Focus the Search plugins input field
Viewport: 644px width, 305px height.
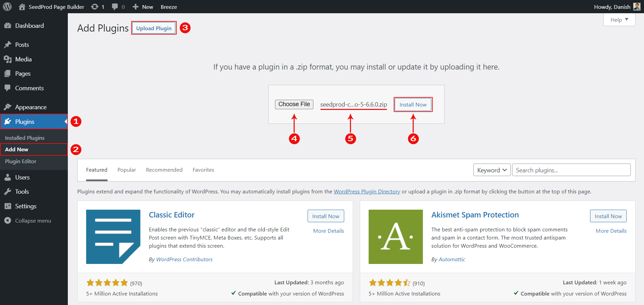click(x=571, y=170)
